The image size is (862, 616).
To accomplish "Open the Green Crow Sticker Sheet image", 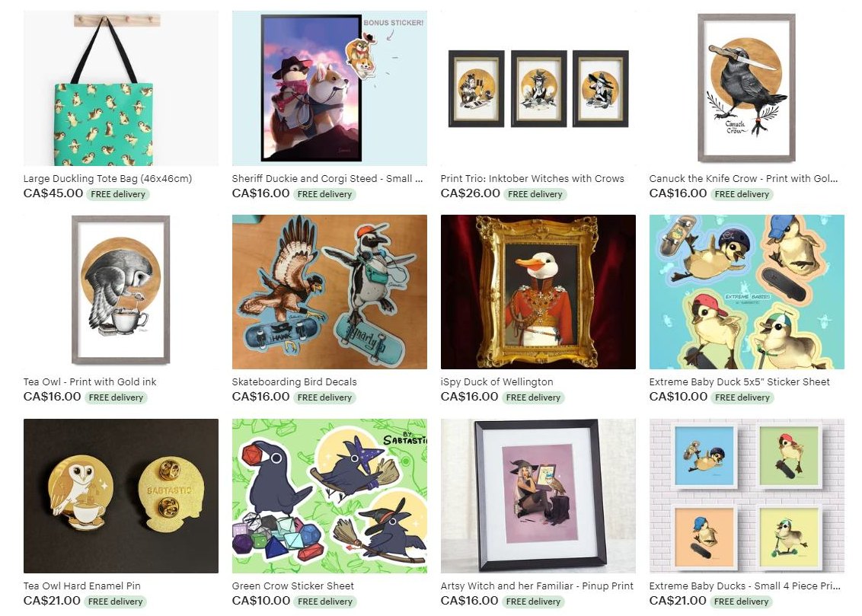I will 329,496.
